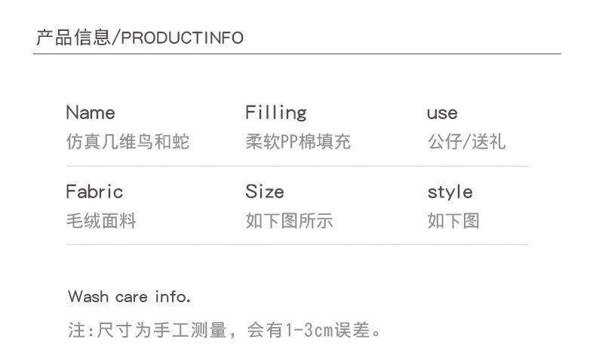Click the 产品信息 heading text
Screen dimensions: 596x364
pos(72,38)
